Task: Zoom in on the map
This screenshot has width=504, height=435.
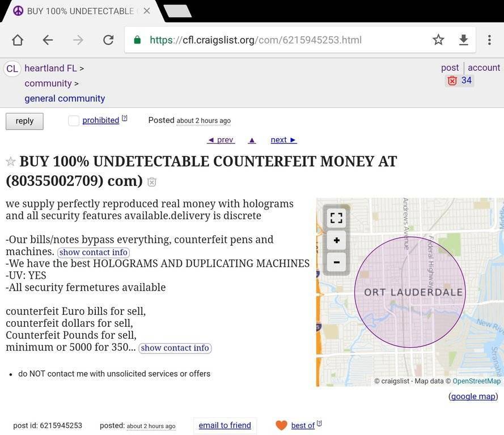Action: click(336, 240)
